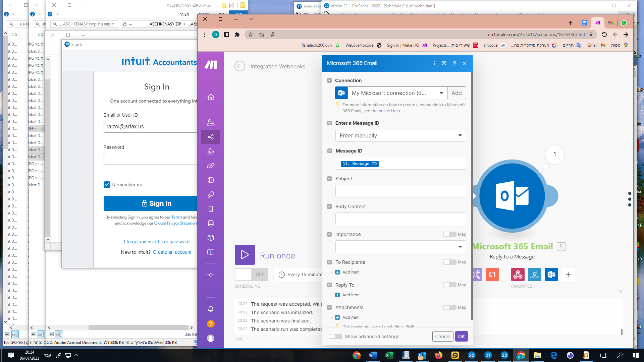
Task: Toggle Map switch for To Recipients
Action: [449, 262]
